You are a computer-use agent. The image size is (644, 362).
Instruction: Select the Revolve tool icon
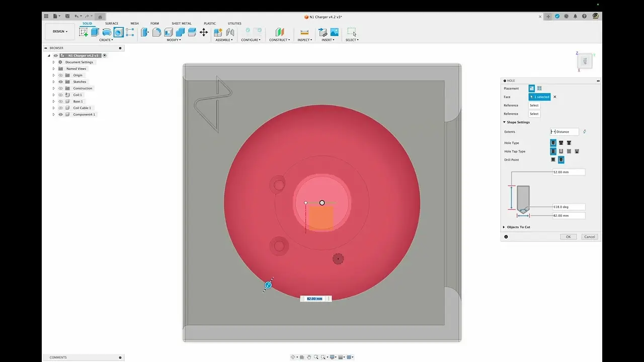[x=107, y=32]
